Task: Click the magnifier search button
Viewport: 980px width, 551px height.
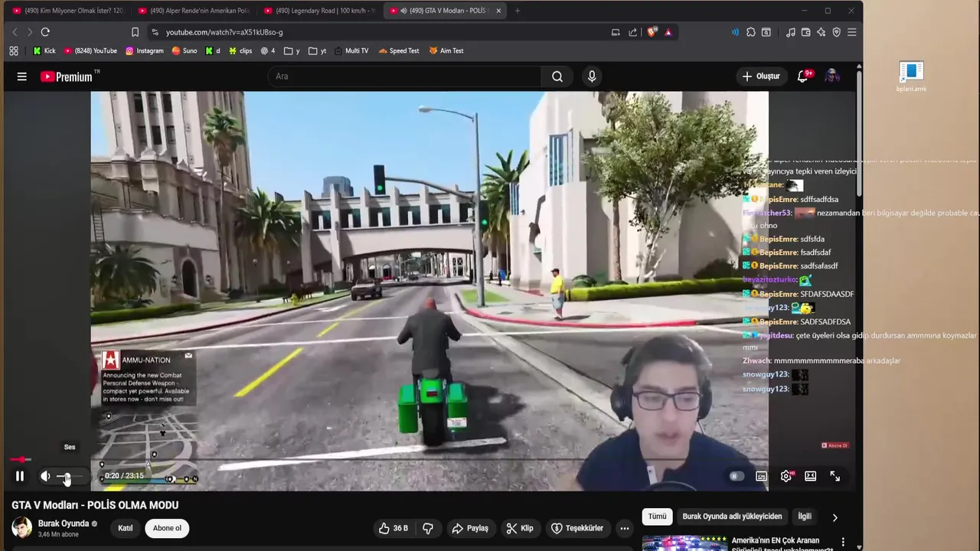Action: pos(557,77)
